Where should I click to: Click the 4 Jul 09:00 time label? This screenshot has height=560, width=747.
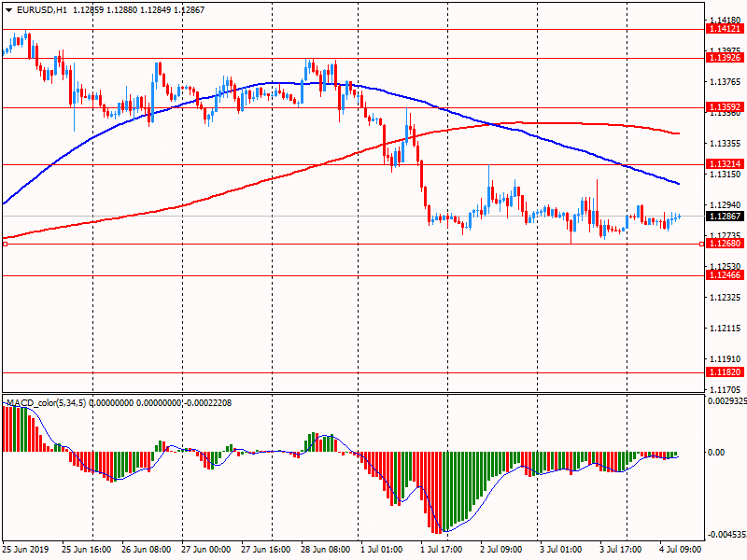click(x=681, y=549)
